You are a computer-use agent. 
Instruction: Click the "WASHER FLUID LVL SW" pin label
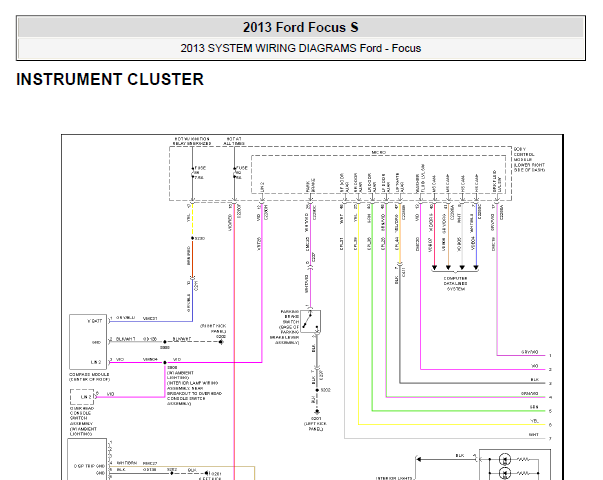point(420,179)
